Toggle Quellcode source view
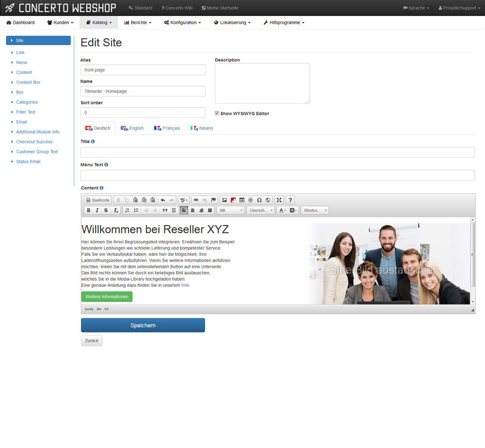485x448 pixels. [97, 200]
